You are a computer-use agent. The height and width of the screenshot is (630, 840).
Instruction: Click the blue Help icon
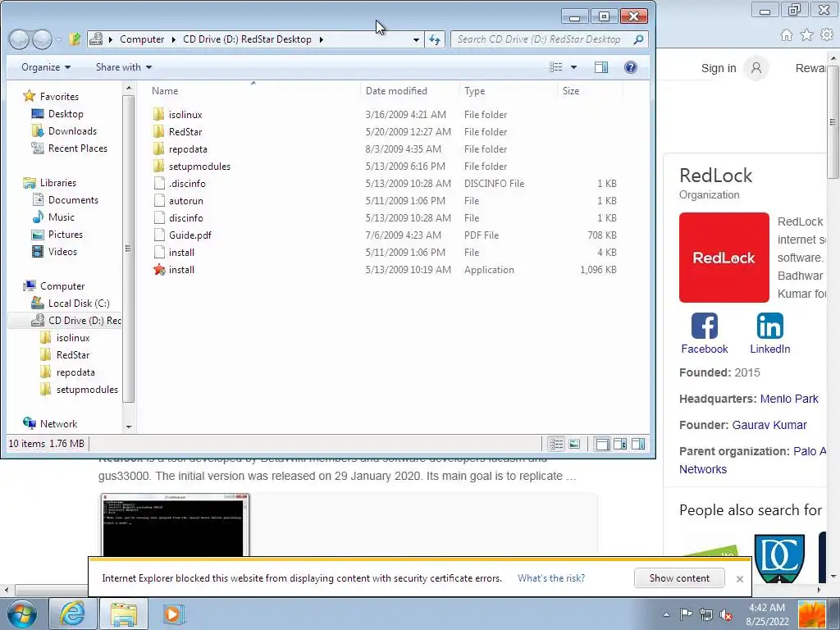(x=631, y=67)
